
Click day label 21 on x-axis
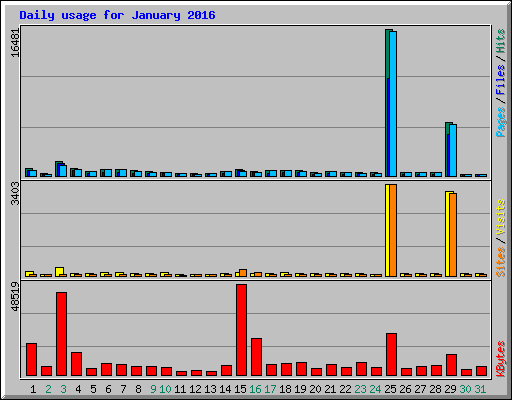point(330,389)
